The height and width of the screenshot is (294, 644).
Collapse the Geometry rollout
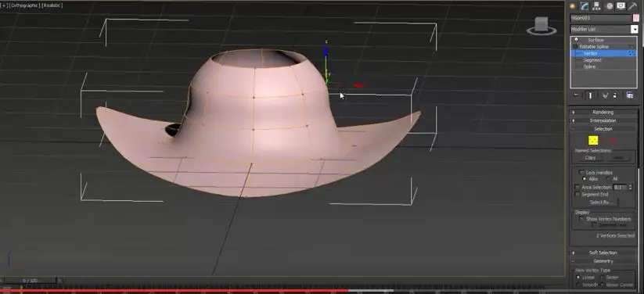click(x=603, y=261)
